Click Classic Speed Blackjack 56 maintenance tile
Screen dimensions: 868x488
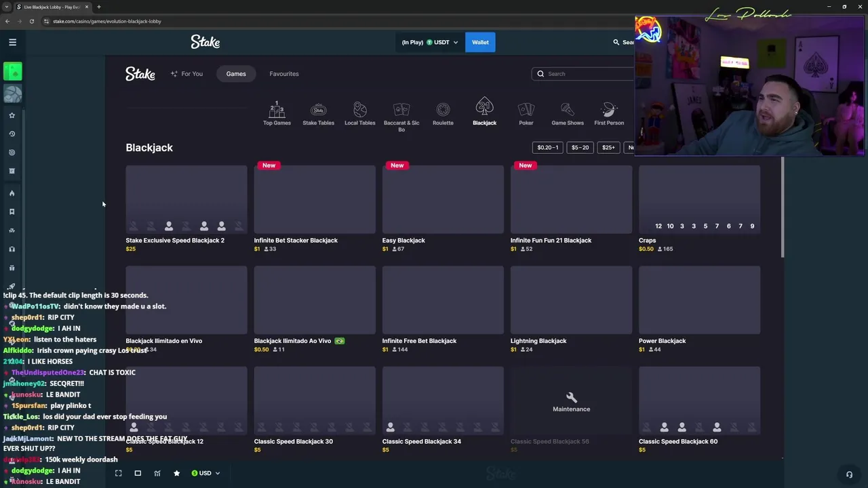pos(571,401)
